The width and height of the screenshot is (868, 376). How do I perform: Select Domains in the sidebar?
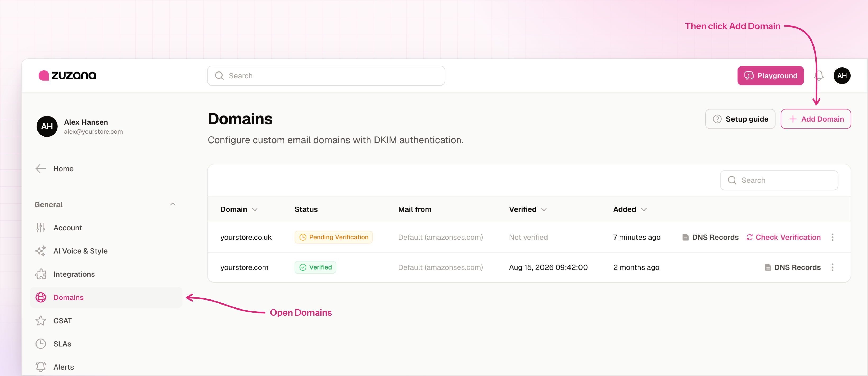coord(106,297)
